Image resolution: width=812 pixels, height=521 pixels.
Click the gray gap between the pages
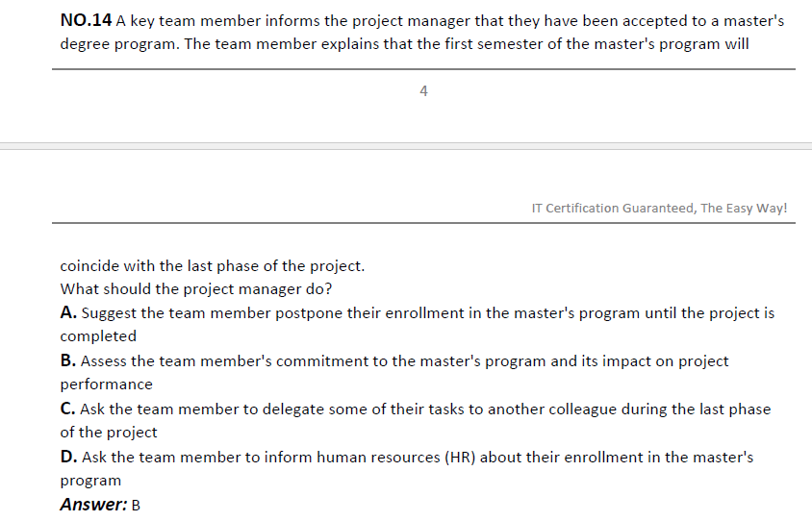coord(406,146)
